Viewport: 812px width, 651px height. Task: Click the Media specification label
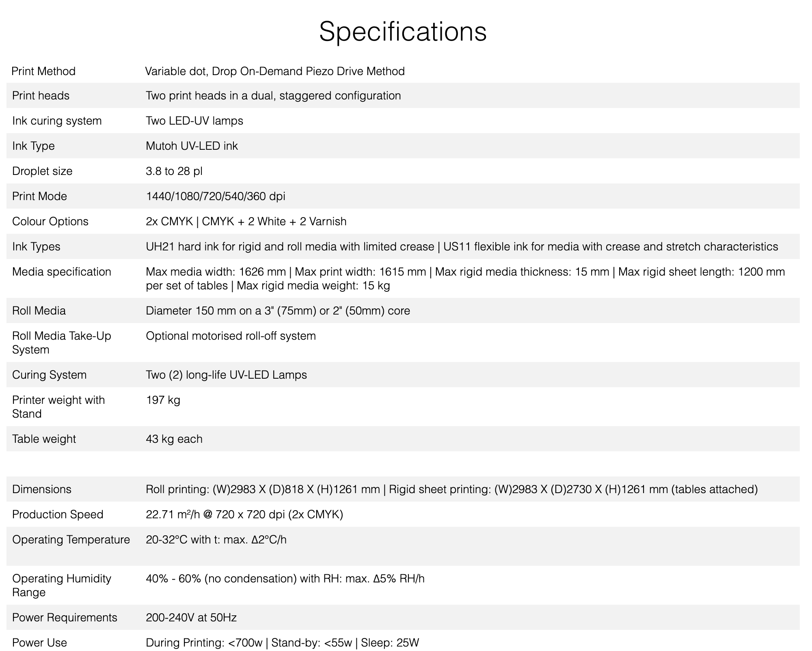(61, 272)
